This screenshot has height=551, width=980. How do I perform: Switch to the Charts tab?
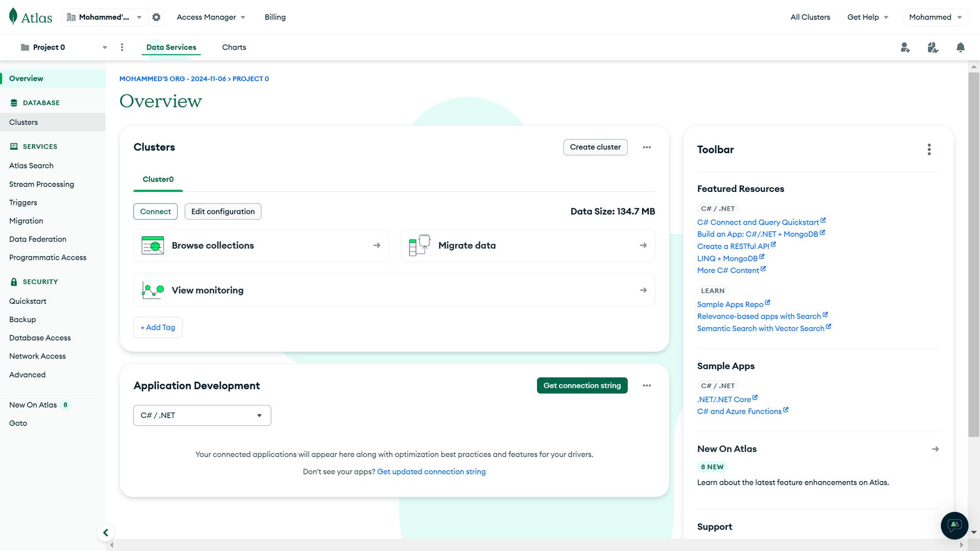[x=234, y=47]
